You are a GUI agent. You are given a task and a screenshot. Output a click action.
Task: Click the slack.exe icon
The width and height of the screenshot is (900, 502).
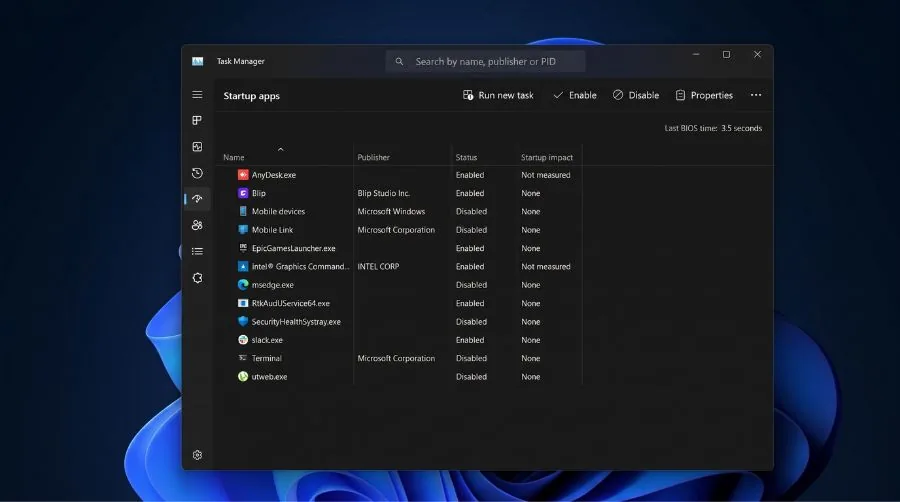coord(243,340)
